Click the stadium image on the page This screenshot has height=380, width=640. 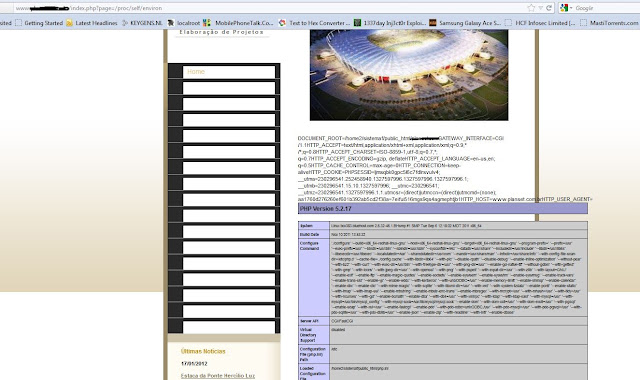tap(409, 75)
